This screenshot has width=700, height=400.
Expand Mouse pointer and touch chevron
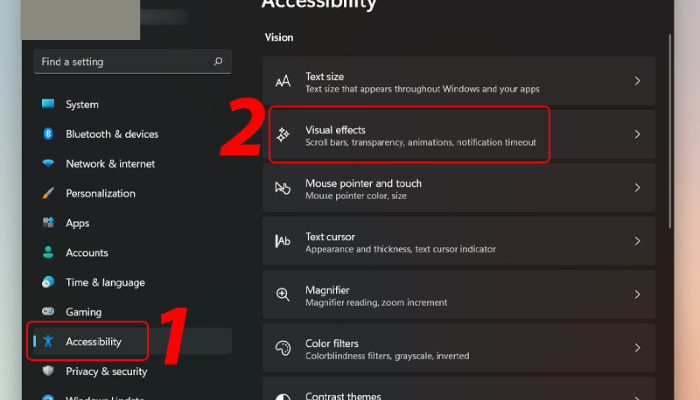click(x=638, y=188)
